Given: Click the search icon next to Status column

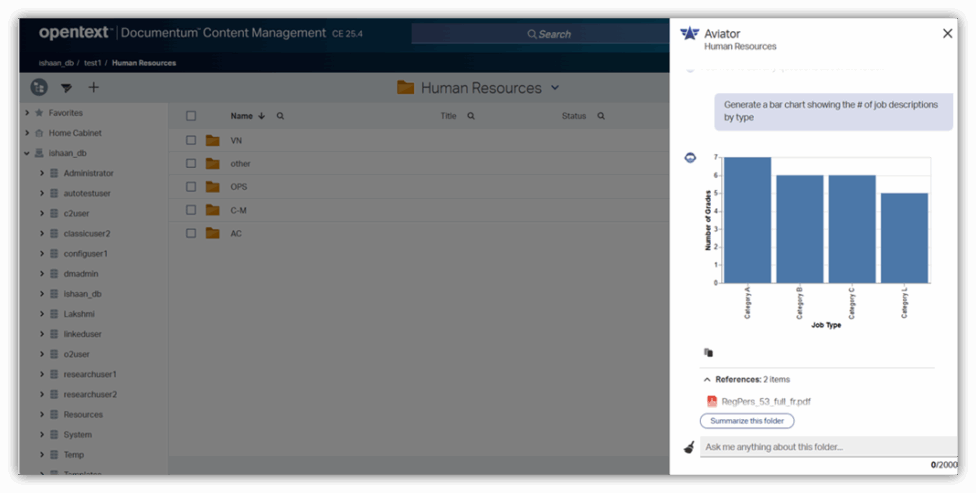Looking at the screenshot, I should [601, 116].
